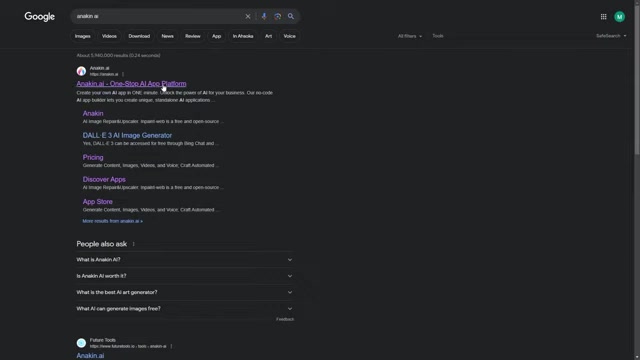Open the DALL·E 3 AI Image Generator link
This screenshot has height=360, width=640.
[x=127, y=136]
